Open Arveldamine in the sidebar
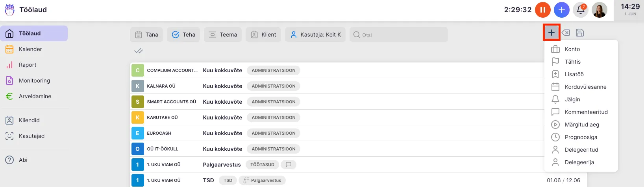 pos(35,96)
